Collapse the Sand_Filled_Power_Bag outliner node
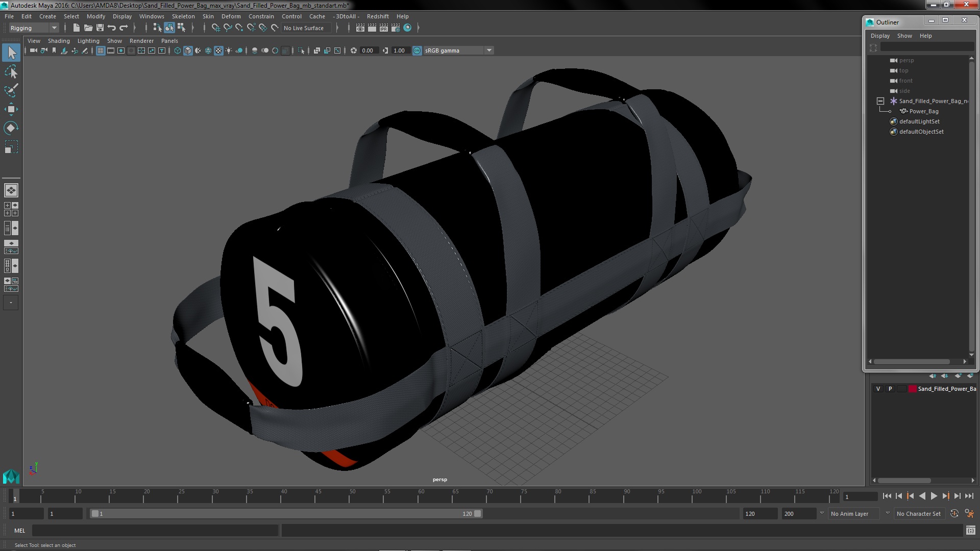This screenshot has height=551, width=980. 880,101
